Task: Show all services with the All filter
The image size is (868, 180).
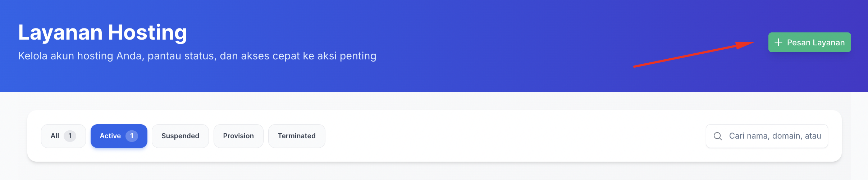Action: pyautogui.click(x=63, y=136)
